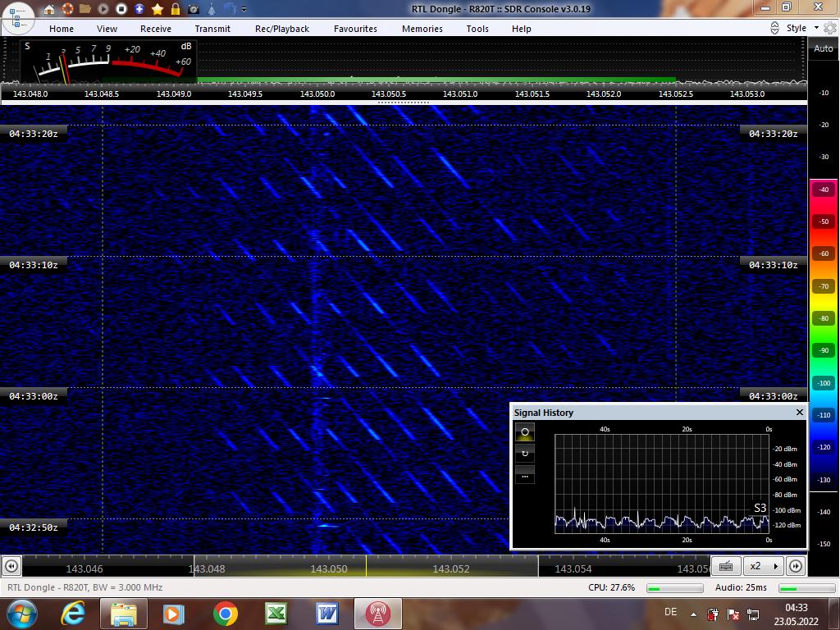The image size is (840, 630).
Task: Click the water droplet icon in toolbar
Action: click(212, 8)
